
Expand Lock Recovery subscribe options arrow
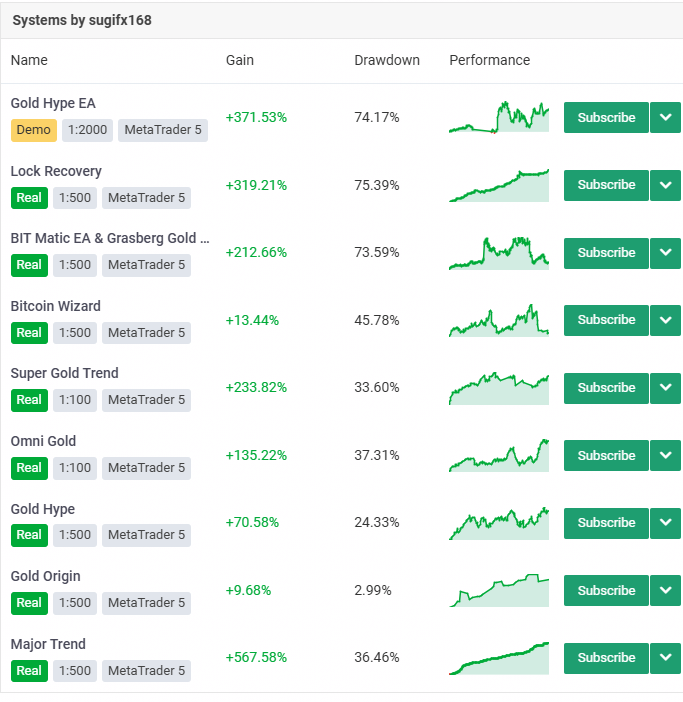coord(665,185)
